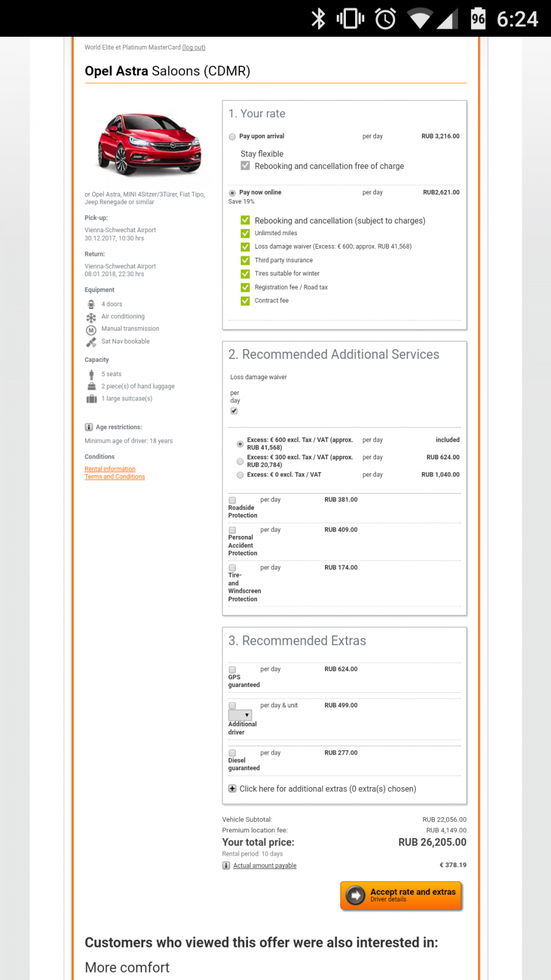Tap info icon beside Actual amount payable
Screen dimensions: 551x980
pyautogui.click(x=226, y=865)
